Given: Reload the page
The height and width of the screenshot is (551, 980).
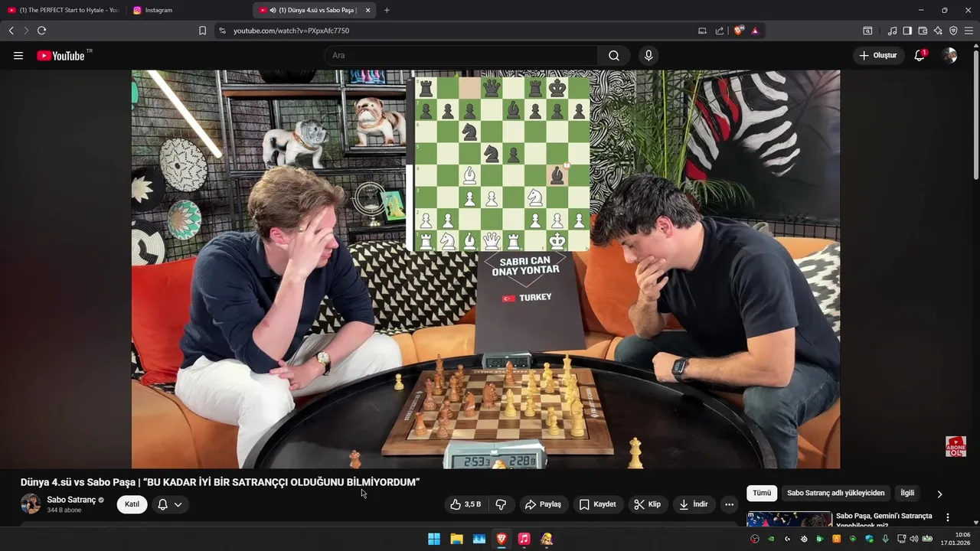Looking at the screenshot, I should pos(41,31).
